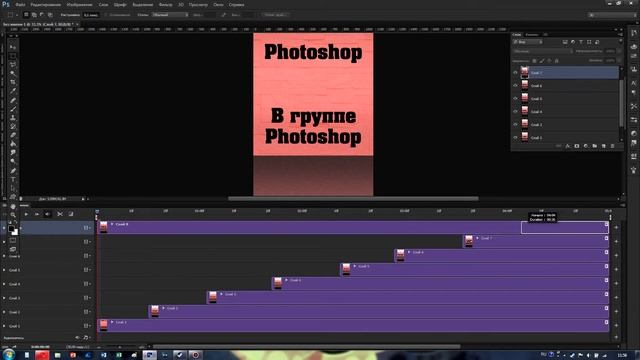Click Create new adjustment layer icon
640x360 pixels.
click(x=586, y=146)
